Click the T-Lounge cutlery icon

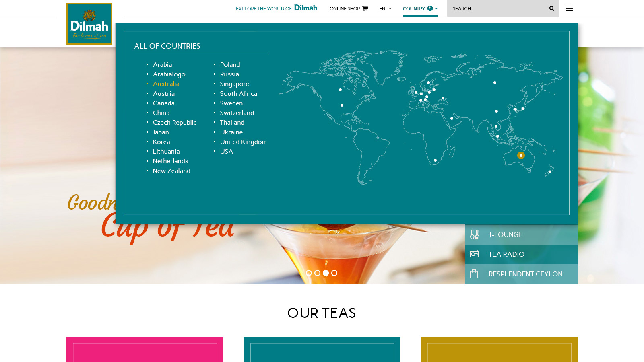[475, 234]
